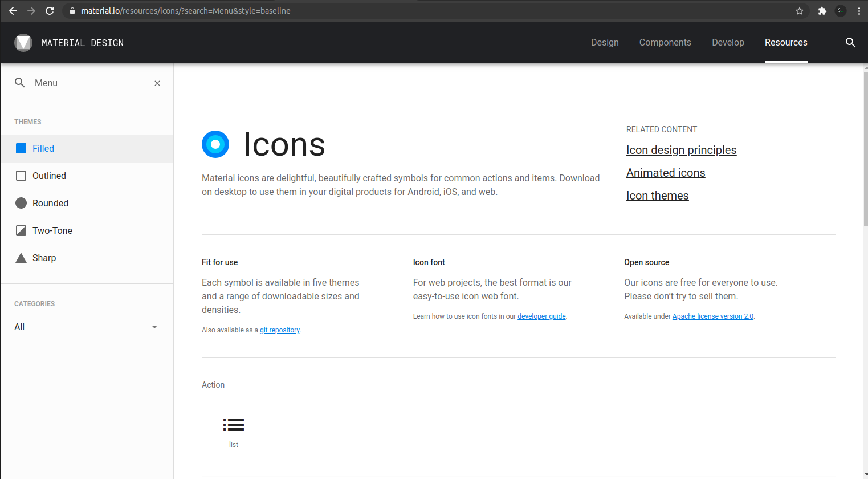This screenshot has width=868, height=479.
Task: Click the large 'Icons' page title
Action: point(284,144)
